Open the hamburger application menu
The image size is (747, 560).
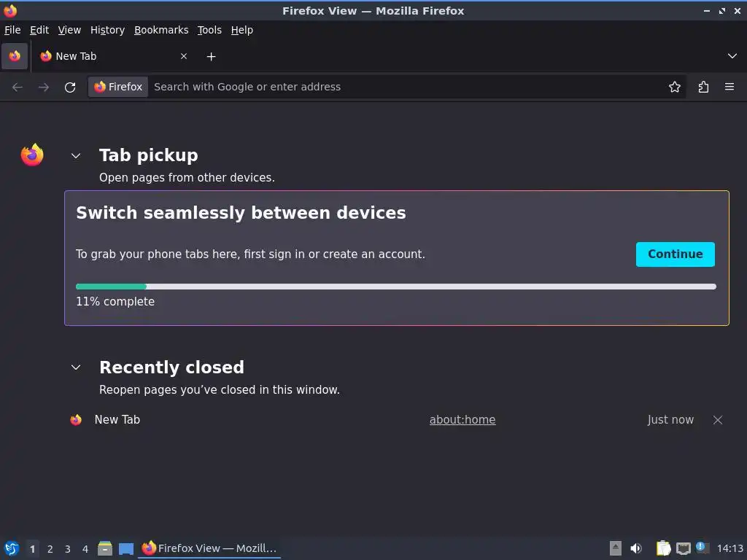point(729,87)
